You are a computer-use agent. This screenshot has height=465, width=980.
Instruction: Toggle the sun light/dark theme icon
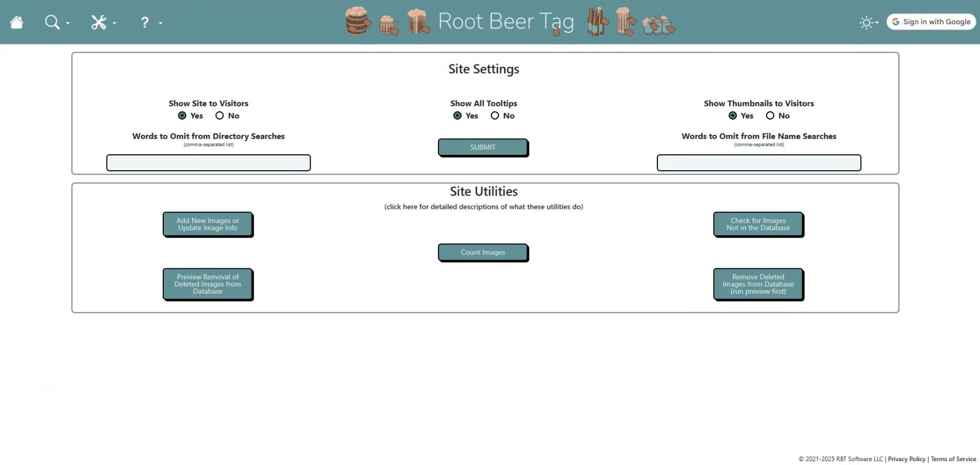click(x=866, y=23)
